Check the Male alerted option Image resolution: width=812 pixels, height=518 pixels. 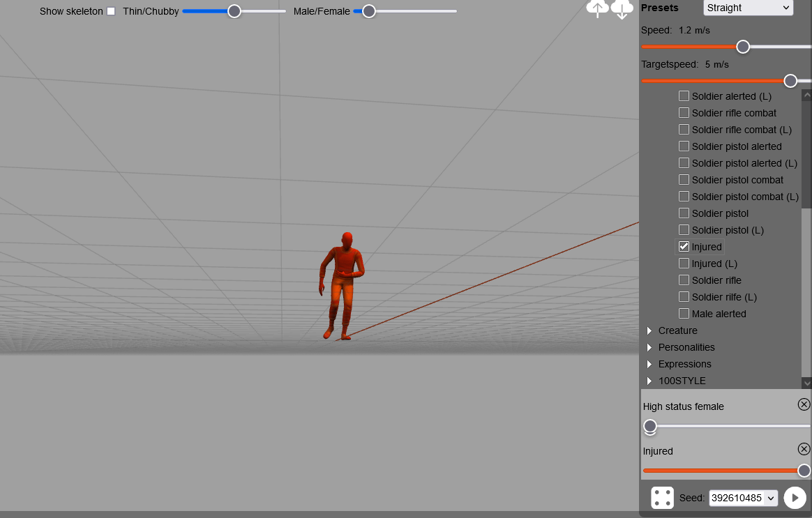(684, 314)
